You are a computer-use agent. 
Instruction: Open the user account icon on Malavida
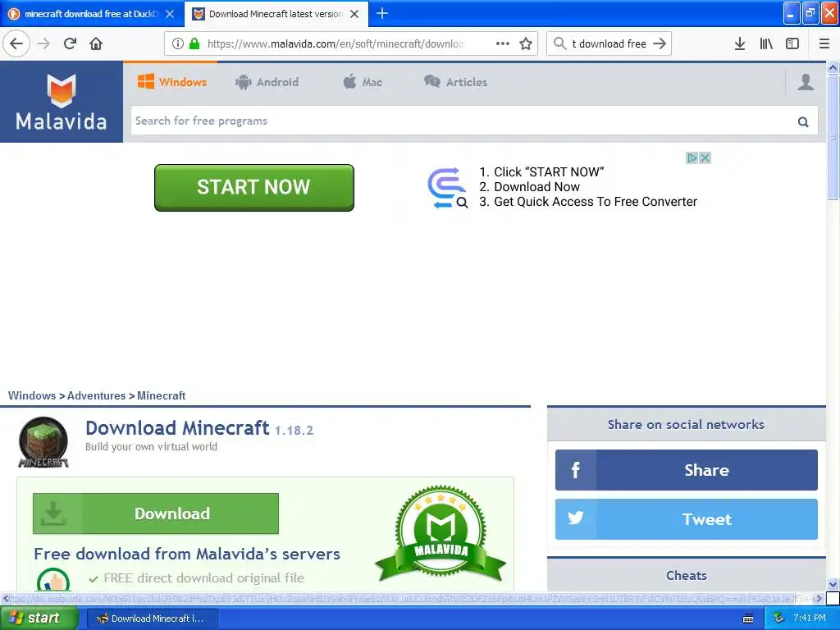coord(806,82)
